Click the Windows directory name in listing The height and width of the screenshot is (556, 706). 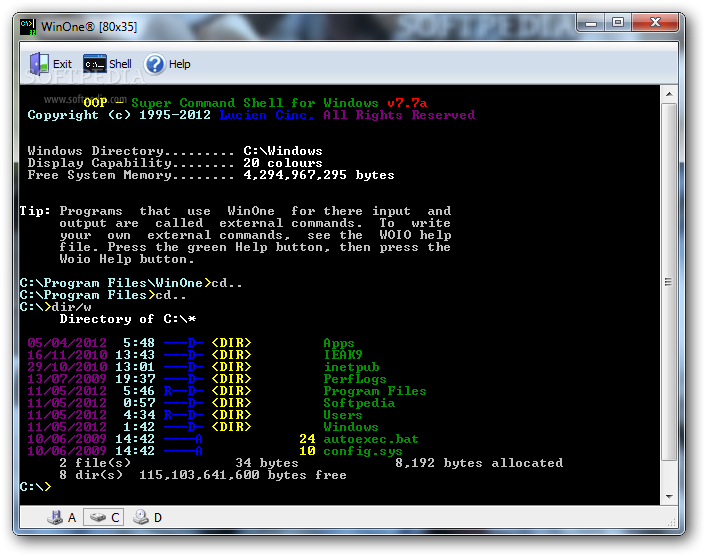(x=351, y=427)
